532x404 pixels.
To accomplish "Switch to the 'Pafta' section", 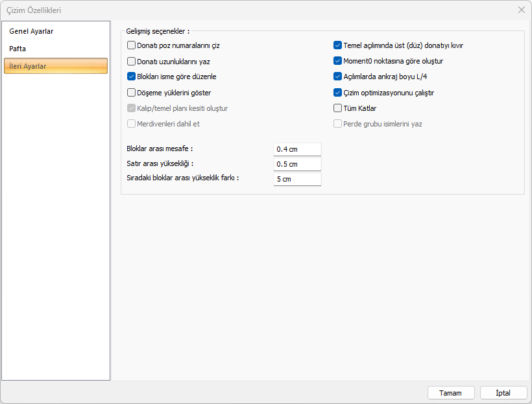I will pos(18,49).
